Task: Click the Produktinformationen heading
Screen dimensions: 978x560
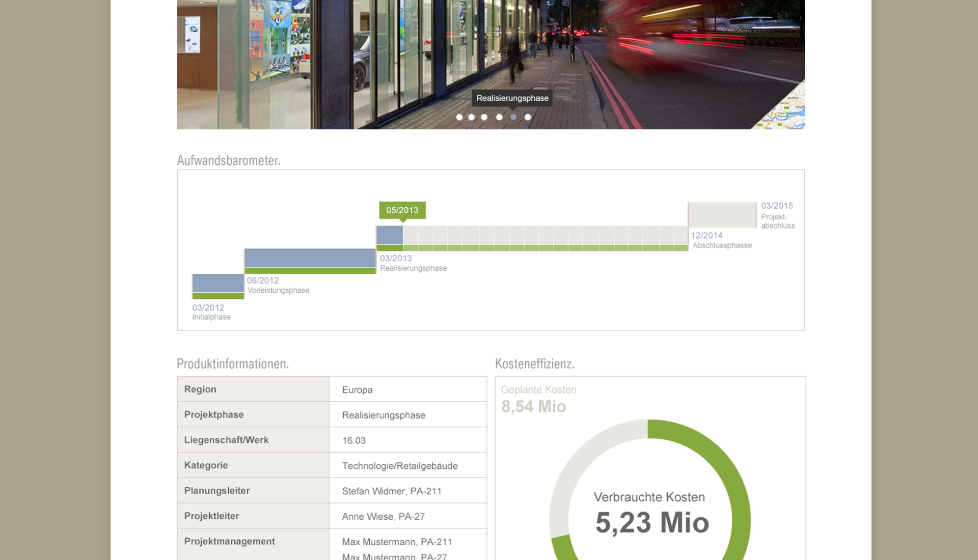Action: 233,363
